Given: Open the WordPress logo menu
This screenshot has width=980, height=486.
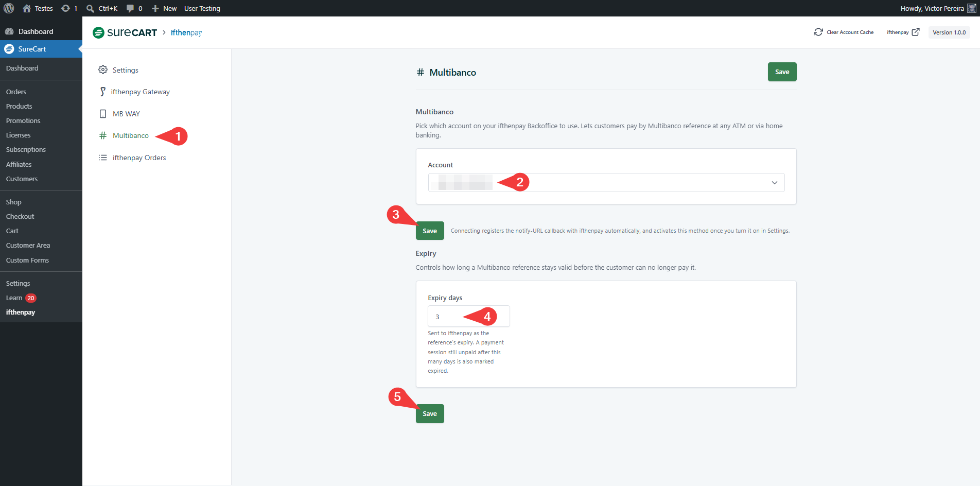Looking at the screenshot, I should click(x=9, y=8).
